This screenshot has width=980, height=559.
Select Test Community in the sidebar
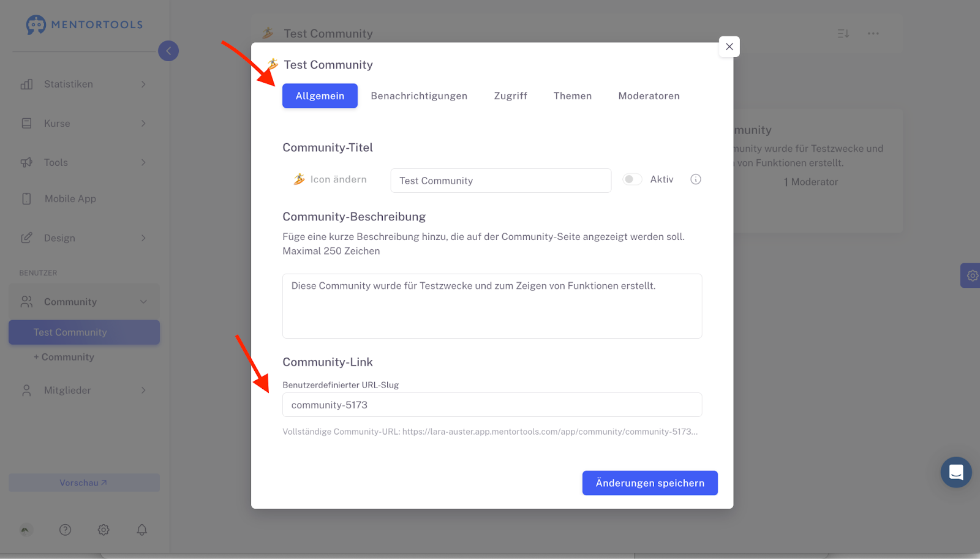click(84, 332)
